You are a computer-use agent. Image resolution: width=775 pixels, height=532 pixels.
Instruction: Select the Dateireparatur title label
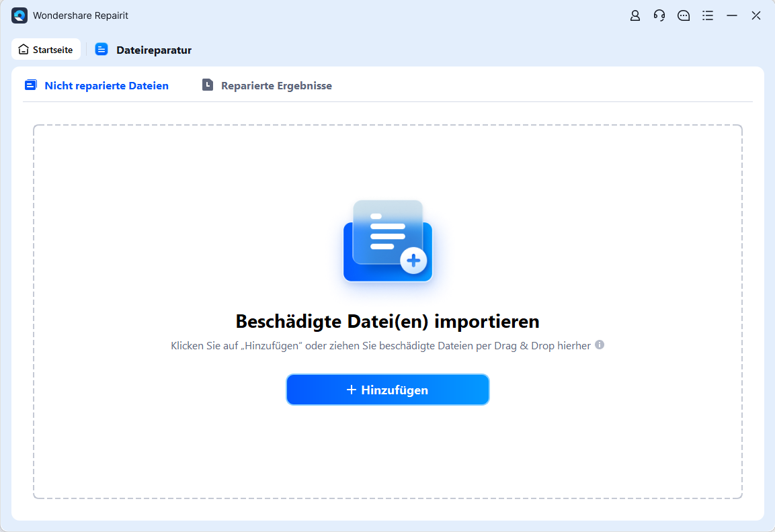[154, 50]
